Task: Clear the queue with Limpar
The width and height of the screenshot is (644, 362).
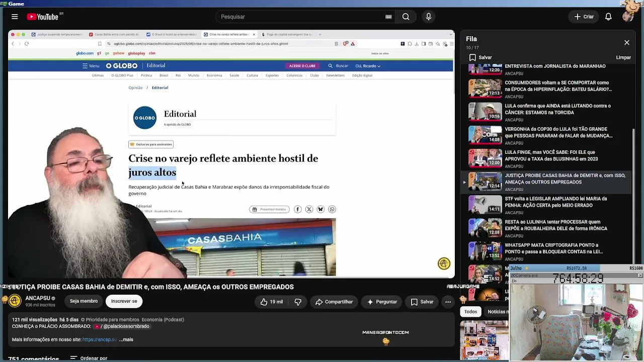Action: point(623,57)
